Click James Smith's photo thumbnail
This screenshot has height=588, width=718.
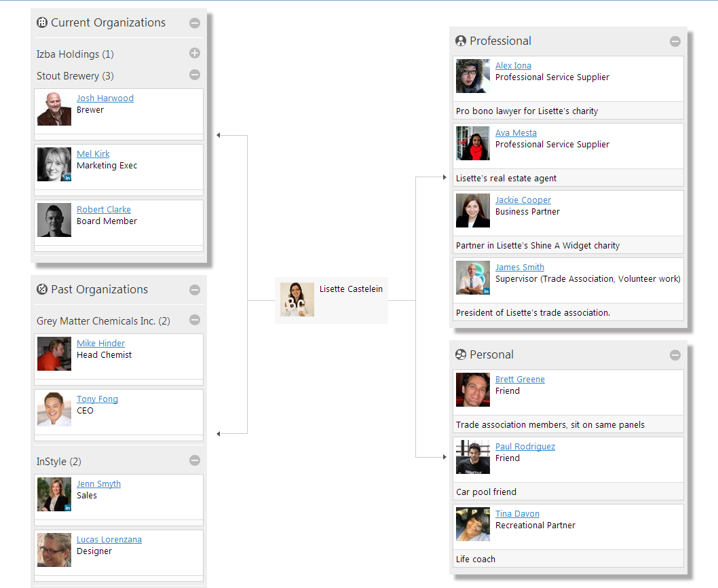pos(473,278)
